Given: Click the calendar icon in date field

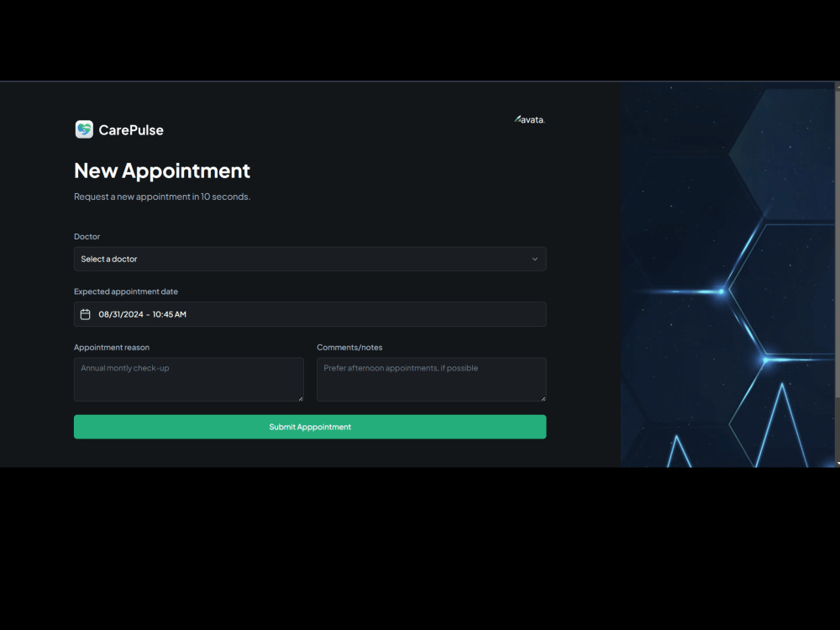Looking at the screenshot, I should [x=85, y=314].
